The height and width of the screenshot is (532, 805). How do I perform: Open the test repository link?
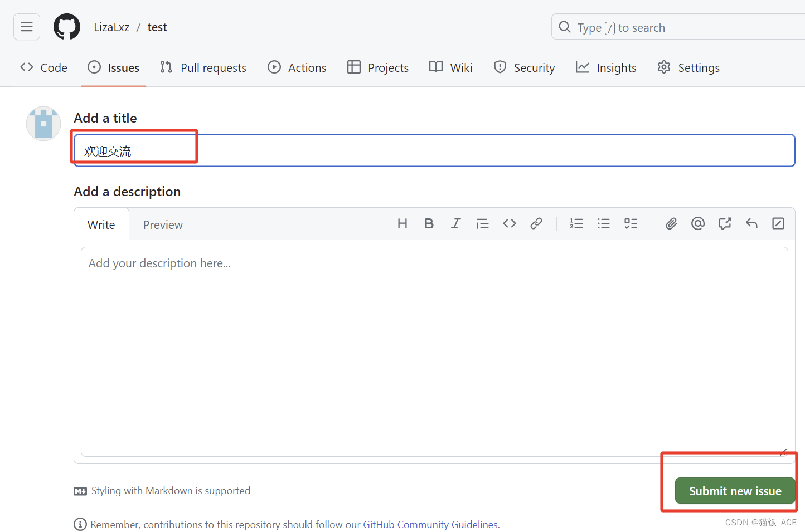[157, 27]
